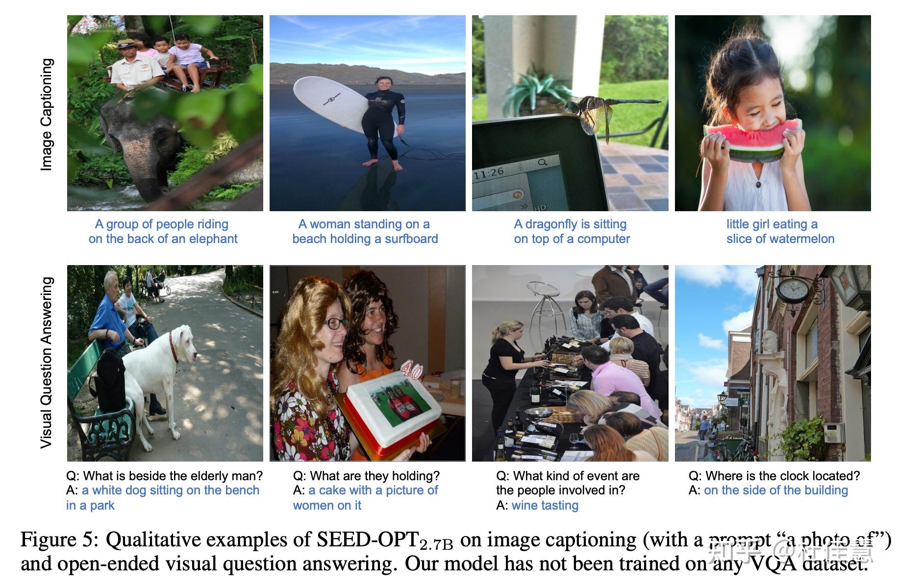Click the 'What are they holding?' question
Viewport: 897px width, 588px height.
(366, 476)
